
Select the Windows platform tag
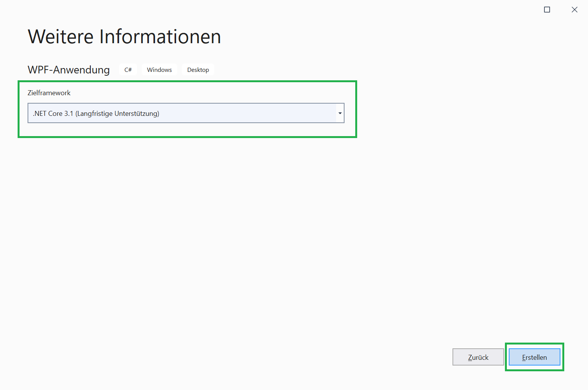159,70
